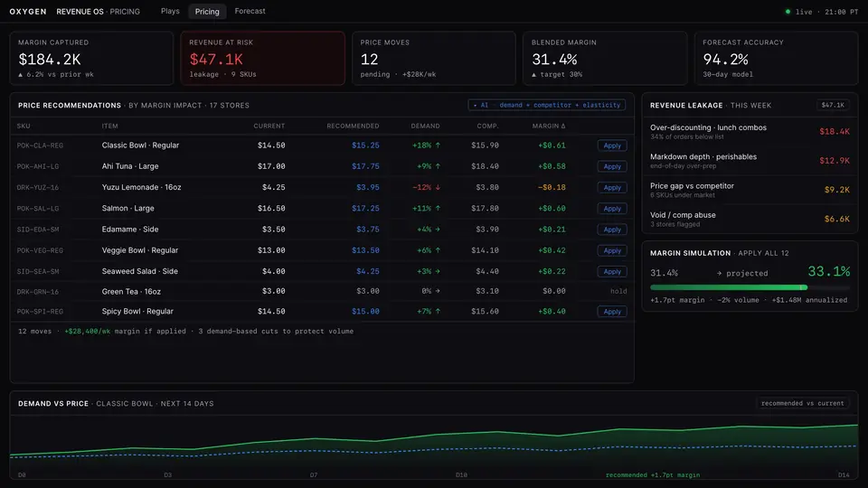
Task: Toggle the recommended vs current chart chip
Action: point(802,403)
